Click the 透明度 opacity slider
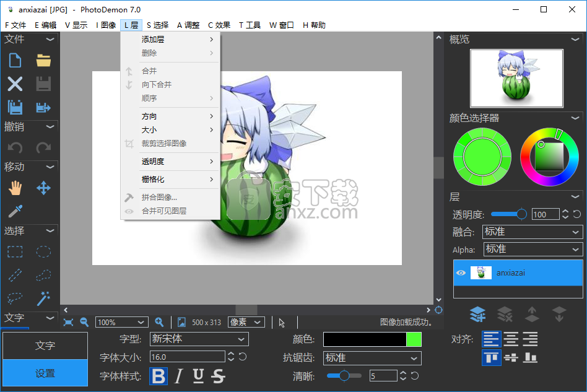Screen dimensions: 587x392 coord(509,214)
